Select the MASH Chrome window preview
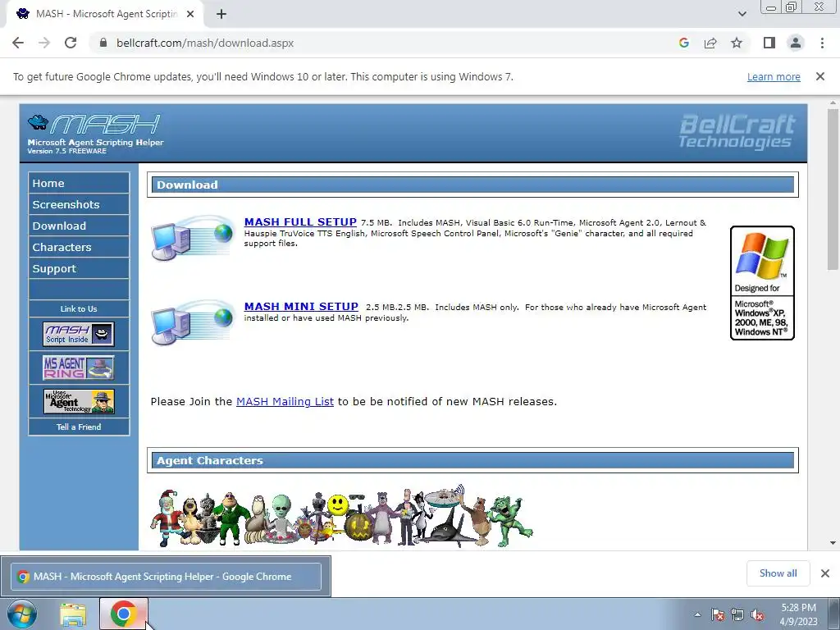The height and width of the screenshot is (630, 840). [x=166, y=577]
